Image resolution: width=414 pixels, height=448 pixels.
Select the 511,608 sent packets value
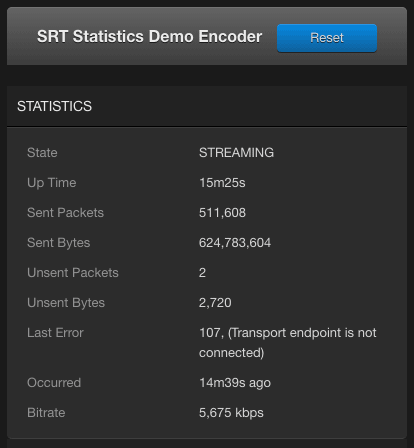coord(222,213)
